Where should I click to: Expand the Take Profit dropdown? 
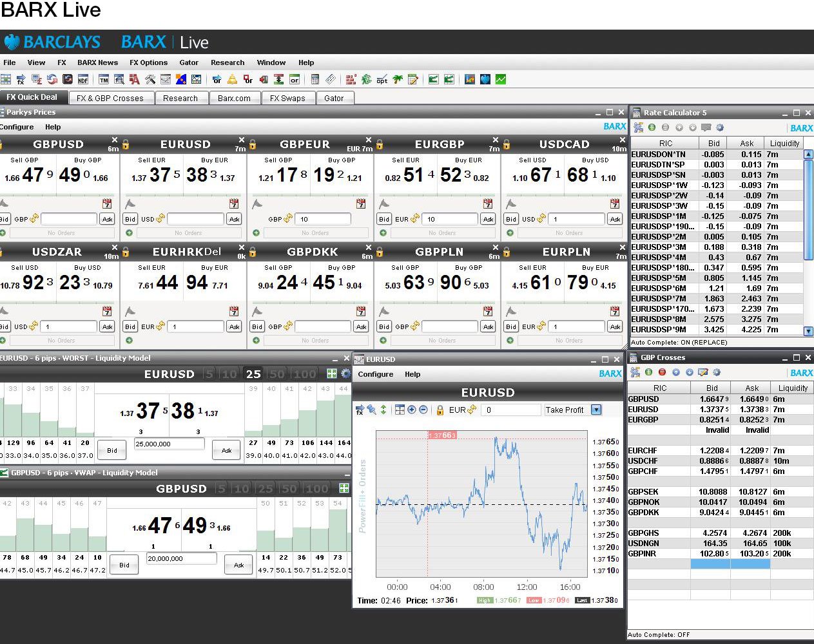596,410
